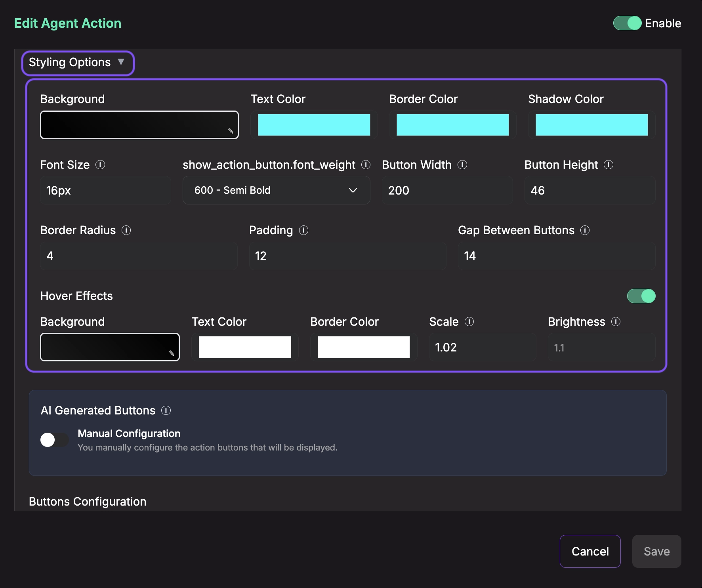Click the Button Width info icon
The image size is (702, 588).
point(462,164)
